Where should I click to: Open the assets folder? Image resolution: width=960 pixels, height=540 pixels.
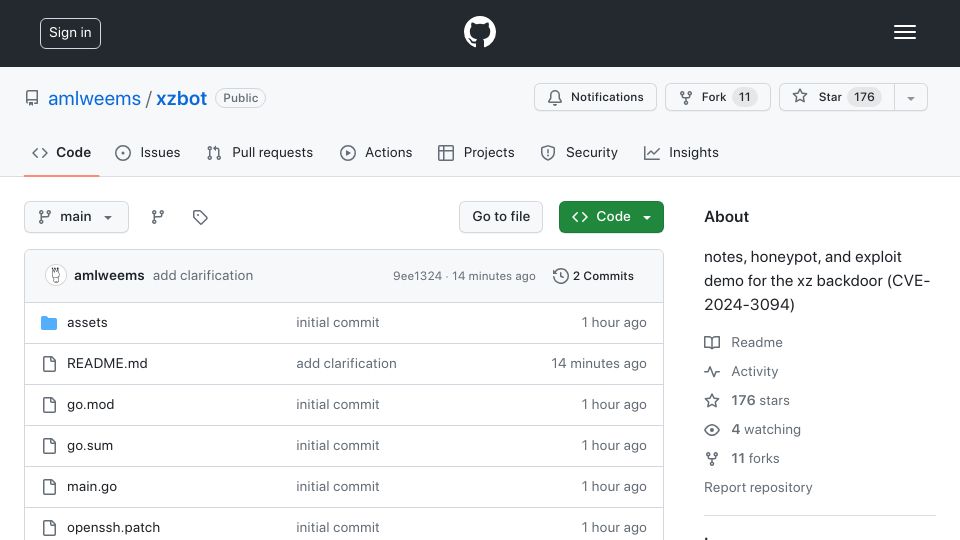point(87,323)
